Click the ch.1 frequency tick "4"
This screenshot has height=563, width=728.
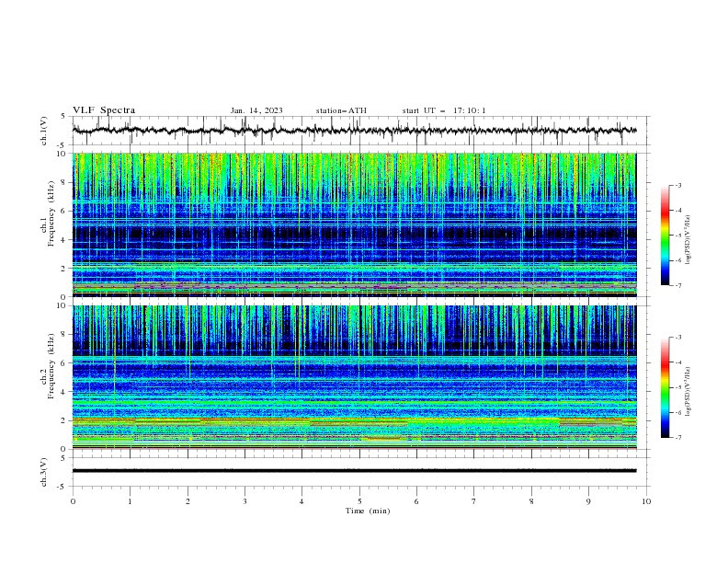(x=64, y=240)
